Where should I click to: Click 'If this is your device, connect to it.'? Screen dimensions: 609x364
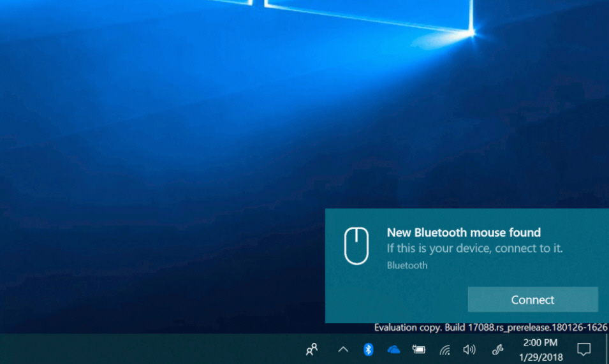coord(474,249)
